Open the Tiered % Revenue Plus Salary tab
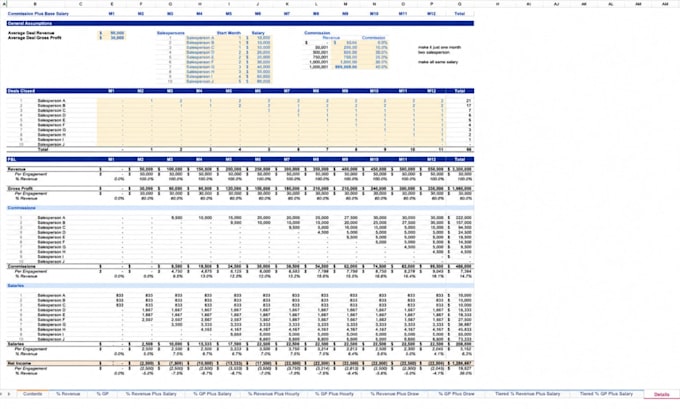Viewport: 680px width, 409px height. pos(527,394)
